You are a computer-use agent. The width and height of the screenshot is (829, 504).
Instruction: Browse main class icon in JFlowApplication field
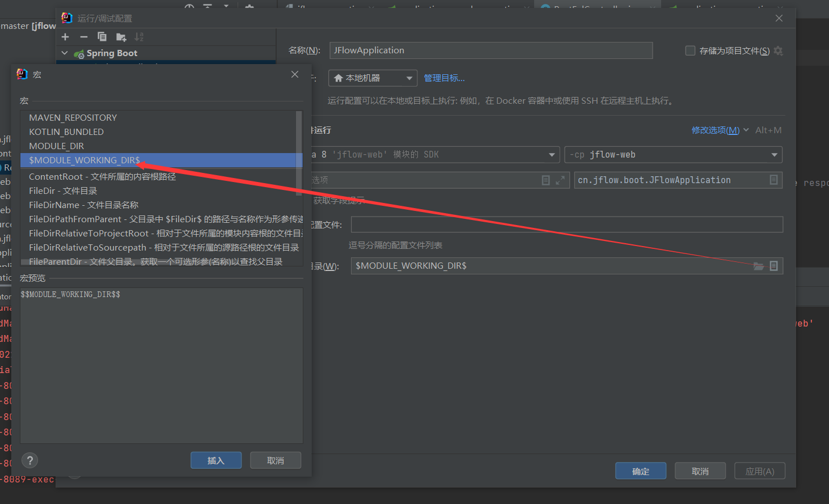[773, 180]
